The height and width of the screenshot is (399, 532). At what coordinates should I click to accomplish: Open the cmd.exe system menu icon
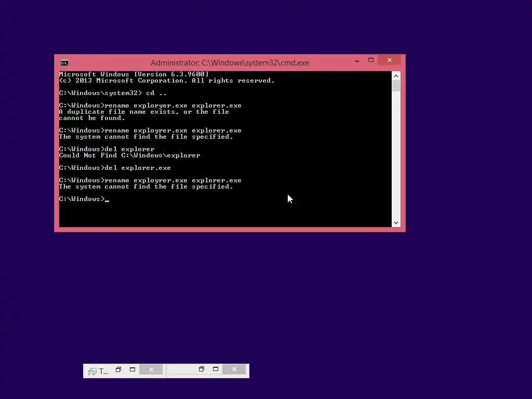pos(64,63)
